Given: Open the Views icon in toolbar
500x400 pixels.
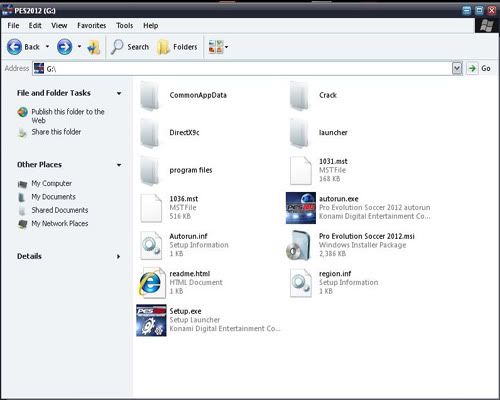Looking at the screenshot, I should (x=215, y=47).
